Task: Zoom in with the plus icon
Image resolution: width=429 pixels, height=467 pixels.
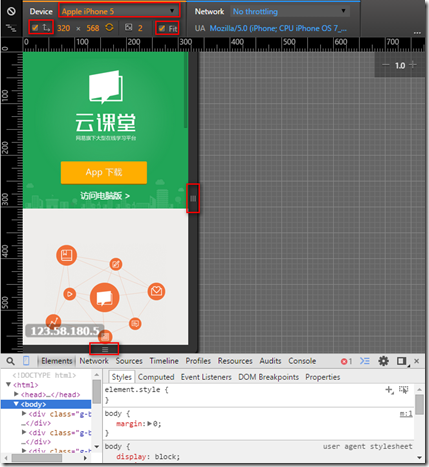Action: pyautogui.click(x=413, y=65)
